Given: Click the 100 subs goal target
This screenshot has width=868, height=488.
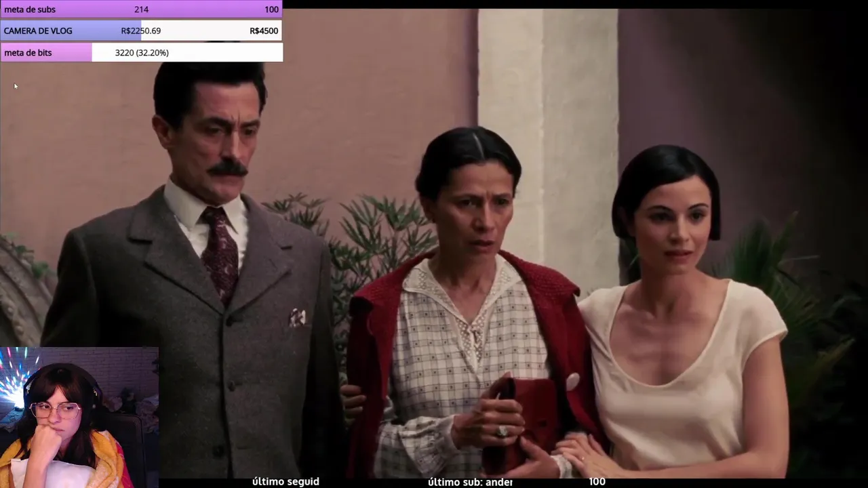Looking at the screenshot, I should pos(271,9).
